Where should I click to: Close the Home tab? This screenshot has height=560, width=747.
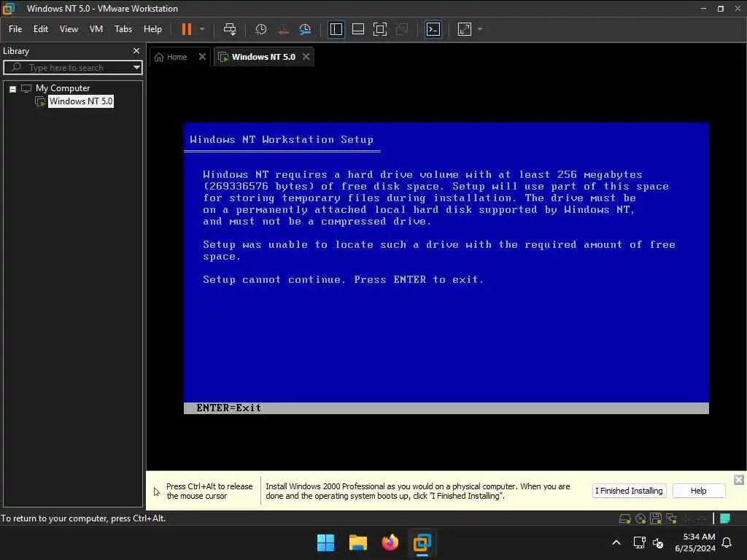click(x=202, y=57)
